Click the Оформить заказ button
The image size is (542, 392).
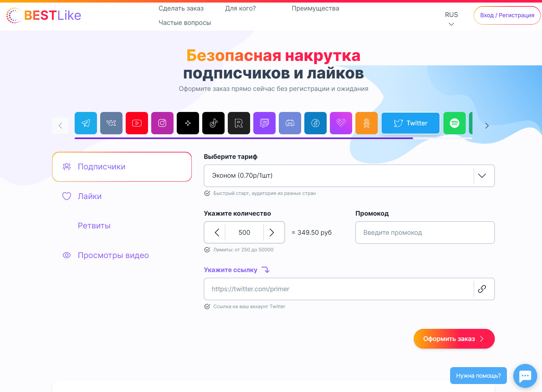pyautogui.click(x=454, y=339)
